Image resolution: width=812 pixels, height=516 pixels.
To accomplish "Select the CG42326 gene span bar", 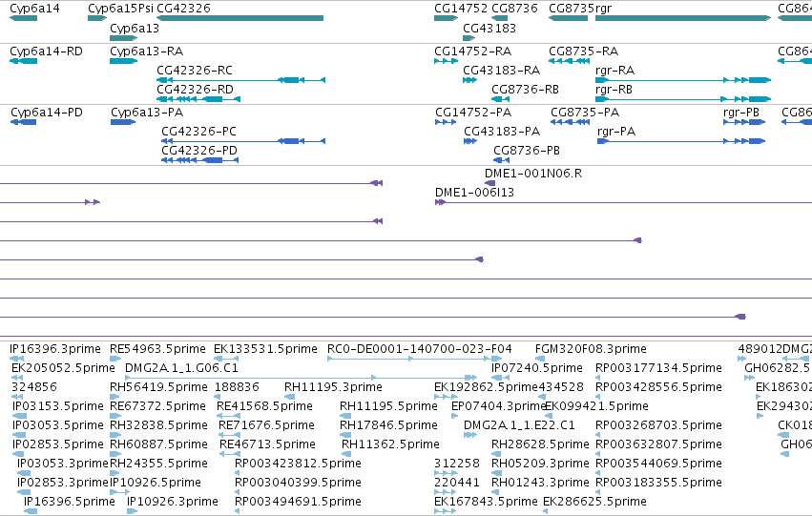I will (239, 18).
